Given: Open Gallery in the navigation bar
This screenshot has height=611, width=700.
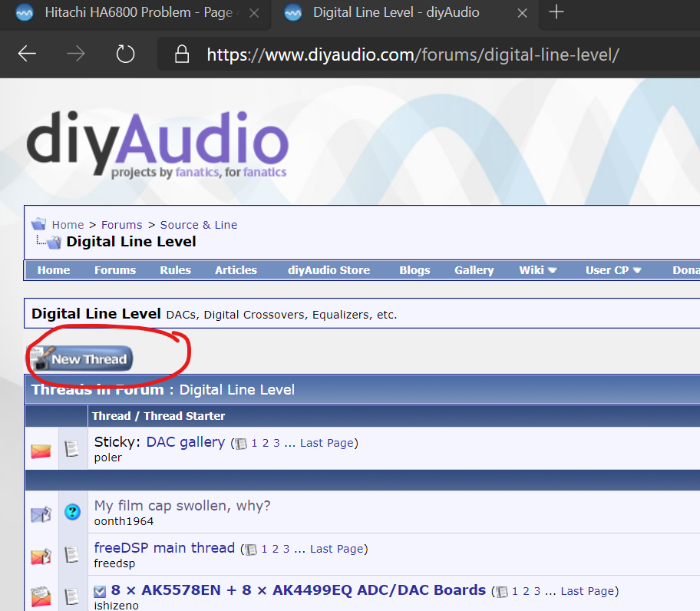Looking at the screenshot, I should [474, 270].
